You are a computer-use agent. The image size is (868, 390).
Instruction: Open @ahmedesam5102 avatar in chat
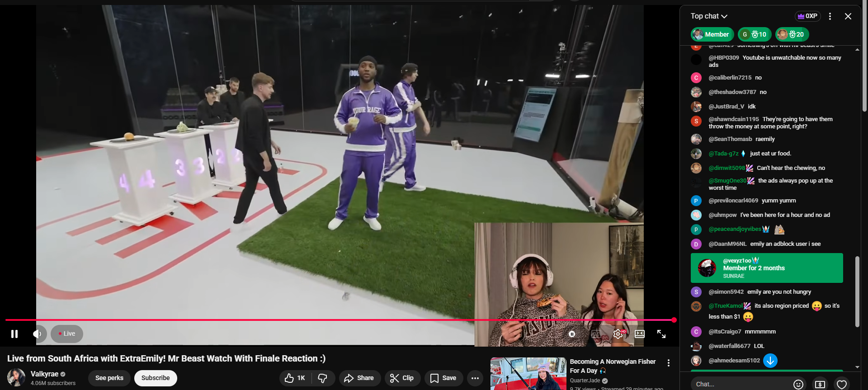click(x=696, y=361)
